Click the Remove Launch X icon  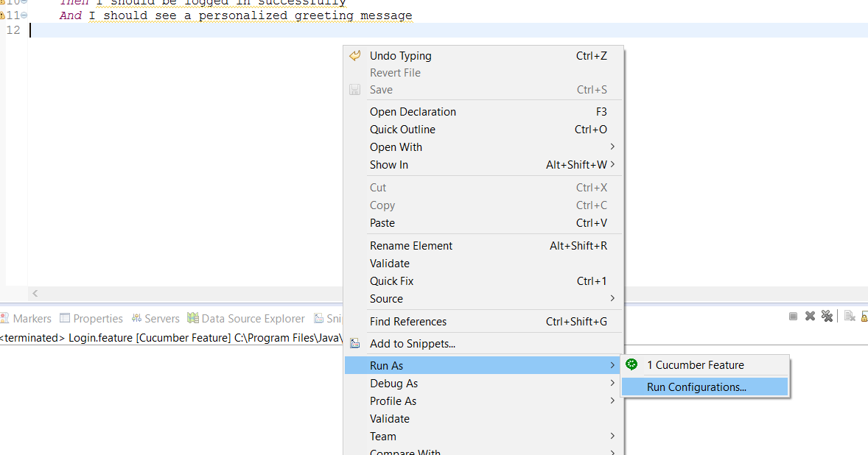coord(810,316)
